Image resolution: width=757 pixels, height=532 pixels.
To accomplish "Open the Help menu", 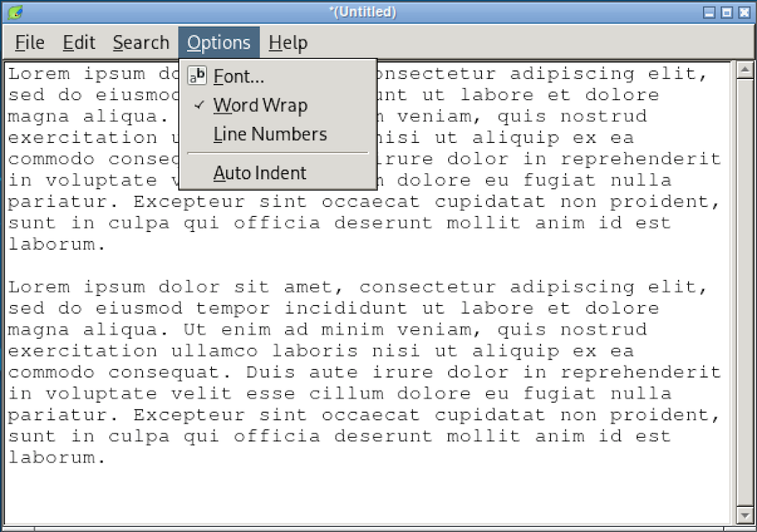I will pyautogui.click(x=288, y=43).
